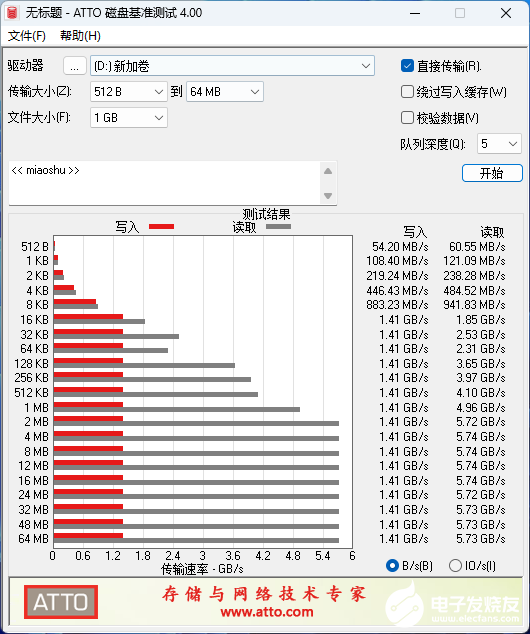Viewport: 530px width, 634px height.
Task: Open the 1 GB file size dropdown
Action: (x=129, y=118)
